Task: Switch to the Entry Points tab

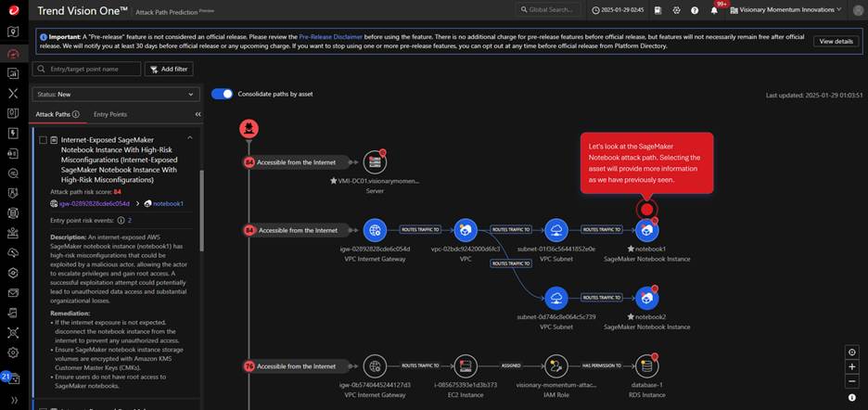Action: [110, 114]
